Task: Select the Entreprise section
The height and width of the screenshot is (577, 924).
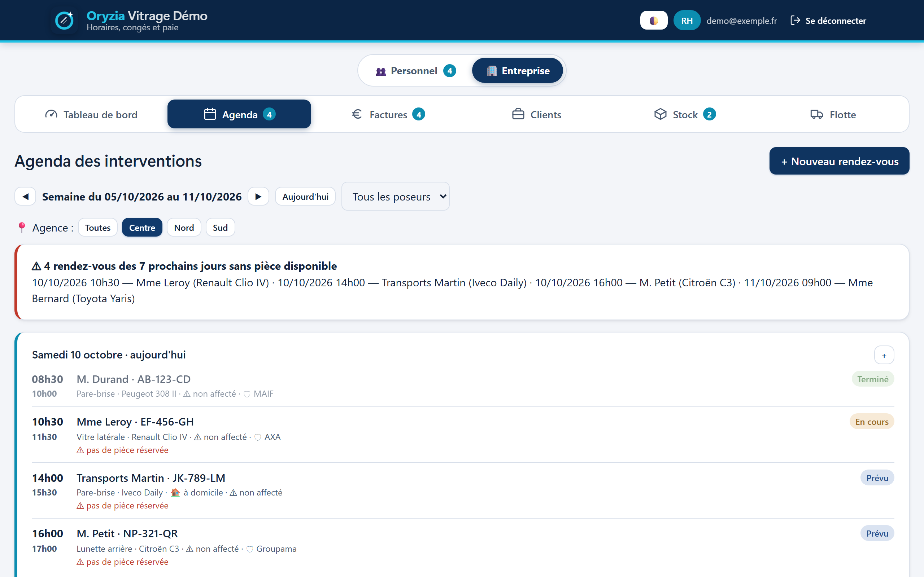Action: coord(517,71)
